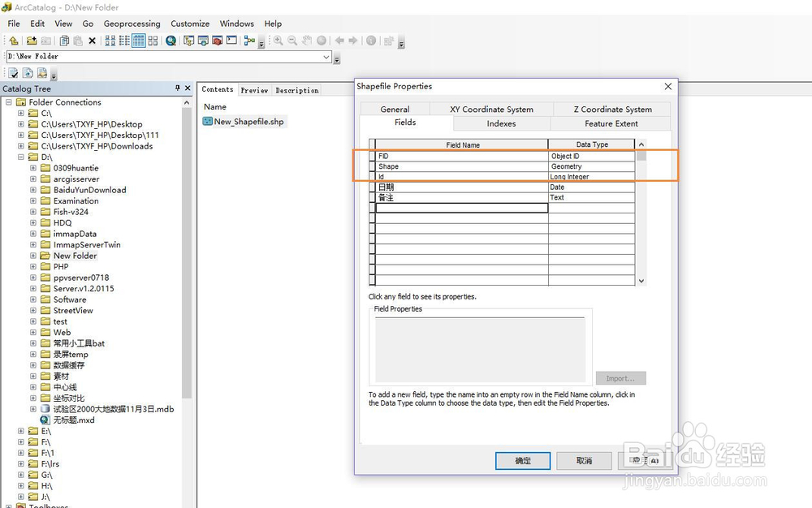Screen dimensions: 812x508
Task: Collapse the Folder Connections node
Action: pyautogui.click(x=9, y=102)
